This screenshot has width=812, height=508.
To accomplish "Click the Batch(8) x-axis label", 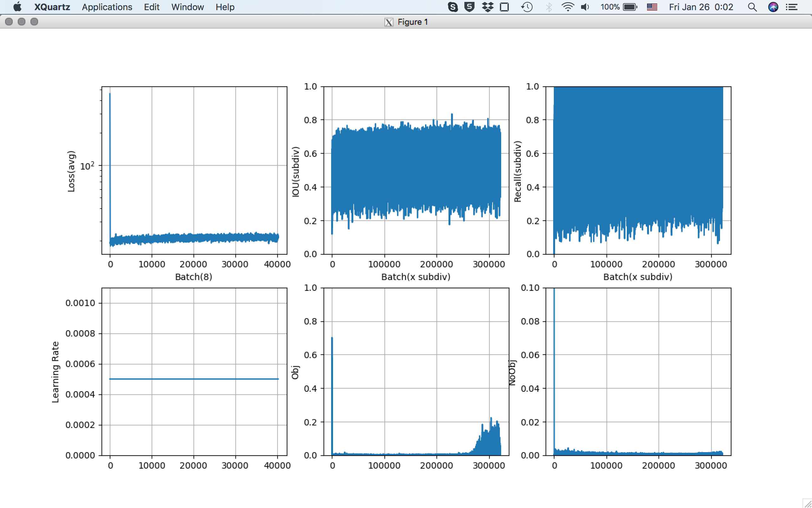I will click(193, 277).
